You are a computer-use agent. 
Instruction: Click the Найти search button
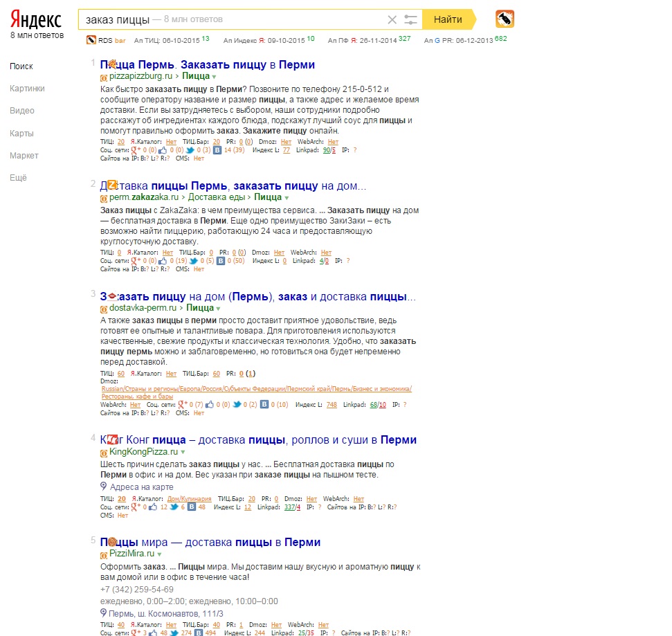(x=448, y=19)
